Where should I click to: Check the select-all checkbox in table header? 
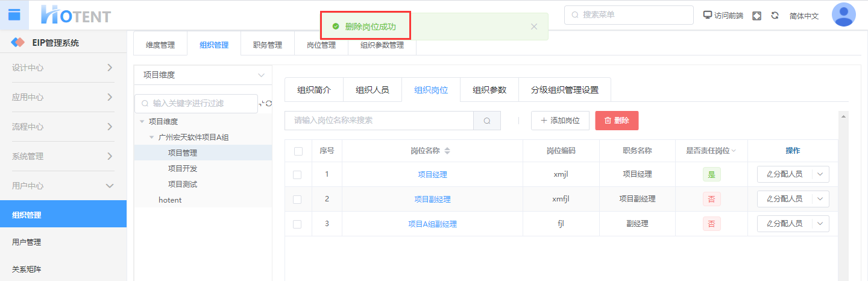click(298, 151)
